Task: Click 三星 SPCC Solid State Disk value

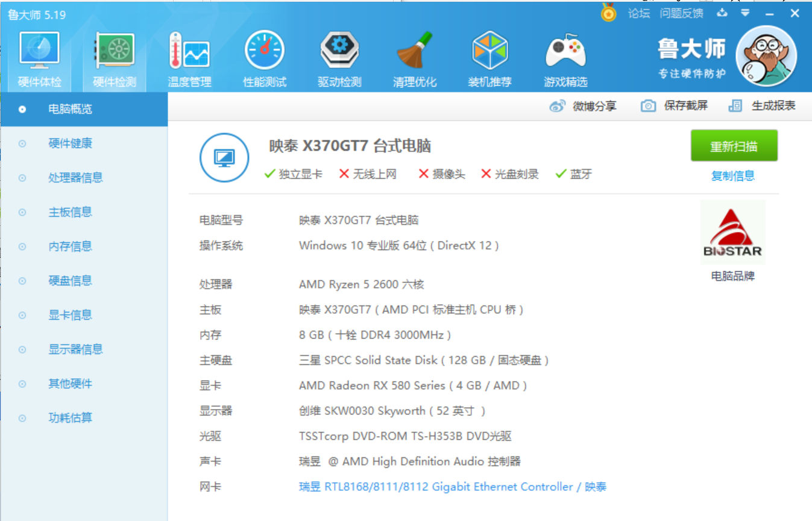Action: pos(424,360)
